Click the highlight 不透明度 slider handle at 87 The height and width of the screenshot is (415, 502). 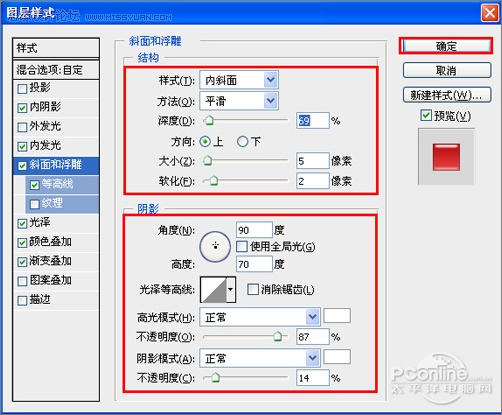(x=277, y=337)
